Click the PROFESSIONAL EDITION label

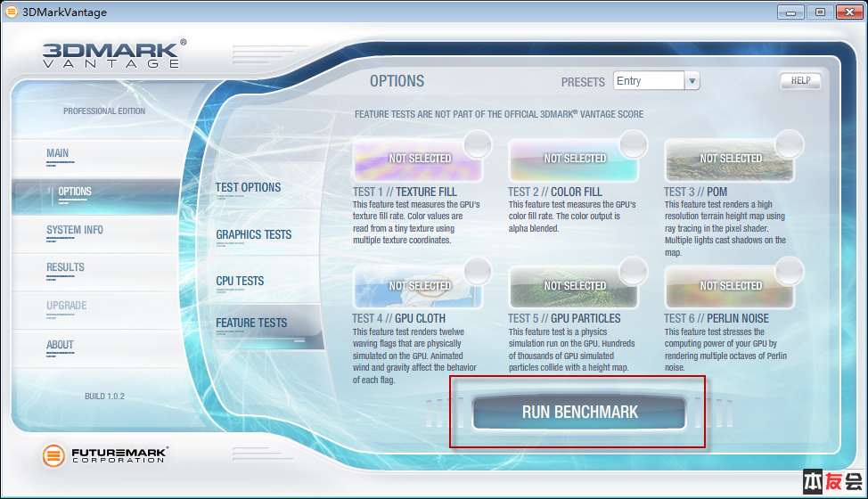point(104,111)
